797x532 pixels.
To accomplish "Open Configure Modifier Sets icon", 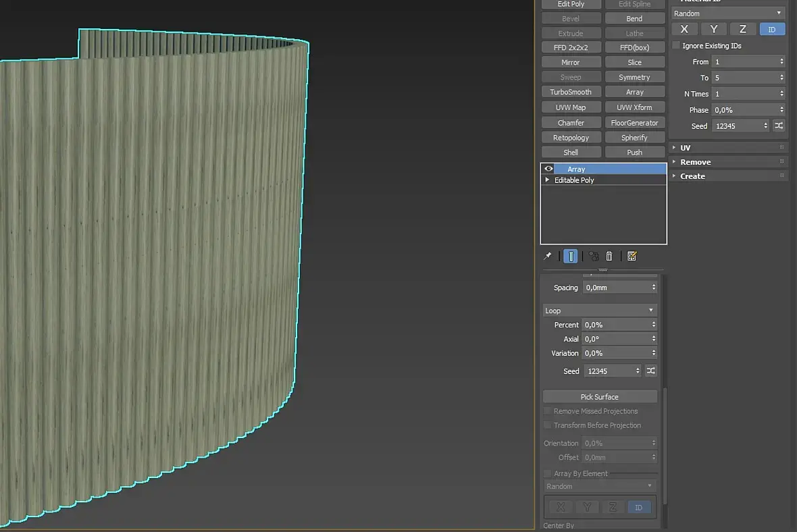I will [632, 257].
